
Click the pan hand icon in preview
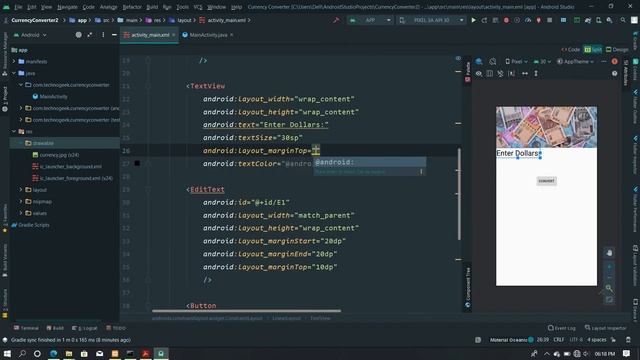pos(609,253)
